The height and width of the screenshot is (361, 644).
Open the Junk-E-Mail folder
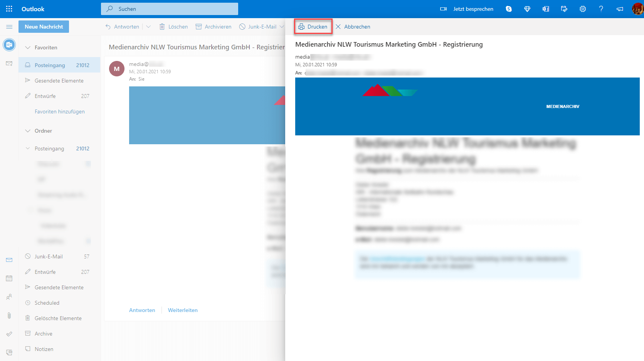click(x=59, y=256)
